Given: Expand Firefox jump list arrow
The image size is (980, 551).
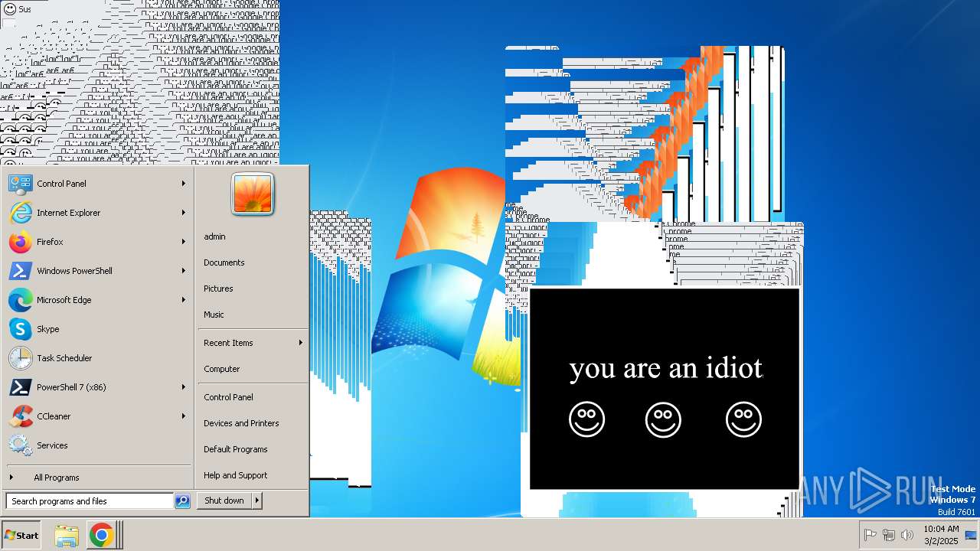Looking at the screenshot, I should tap(184, 242).
